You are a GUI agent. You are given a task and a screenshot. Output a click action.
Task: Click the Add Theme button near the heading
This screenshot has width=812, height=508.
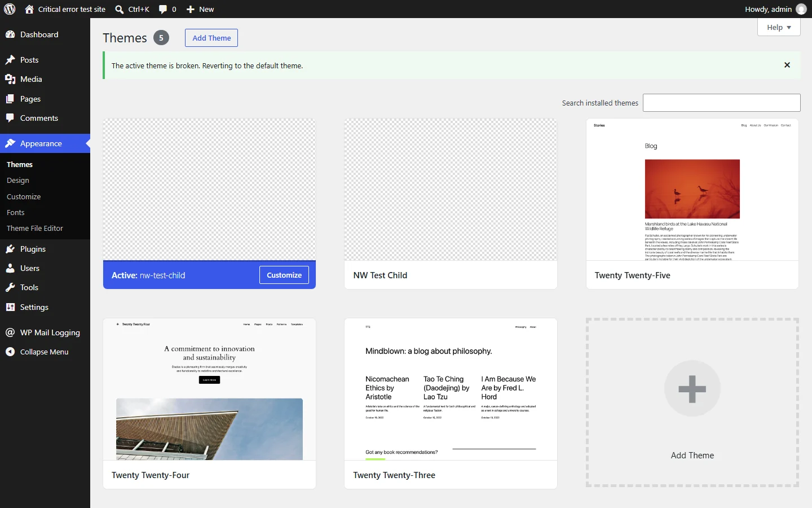(x=211, y=38)
